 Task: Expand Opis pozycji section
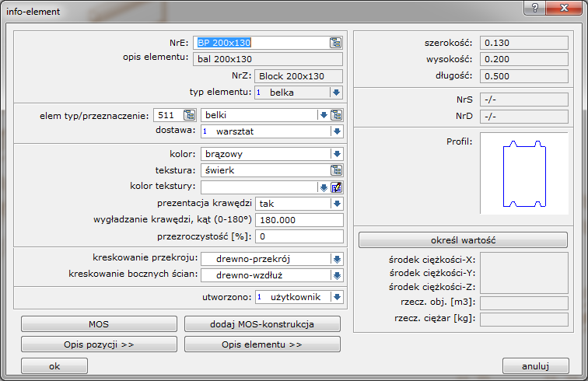click(x=99, y=344)
